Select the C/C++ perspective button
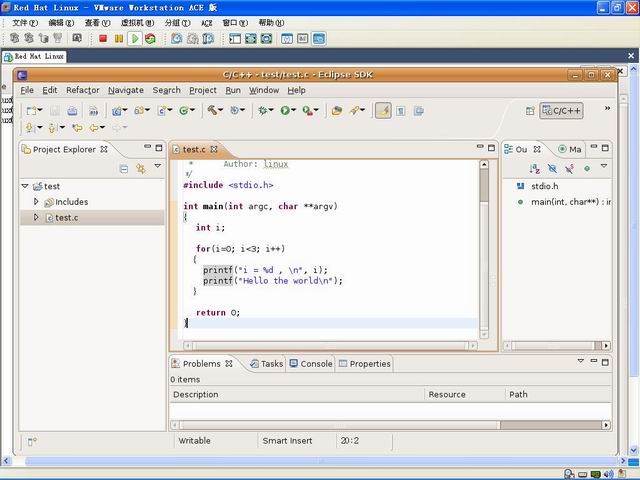 561,111
